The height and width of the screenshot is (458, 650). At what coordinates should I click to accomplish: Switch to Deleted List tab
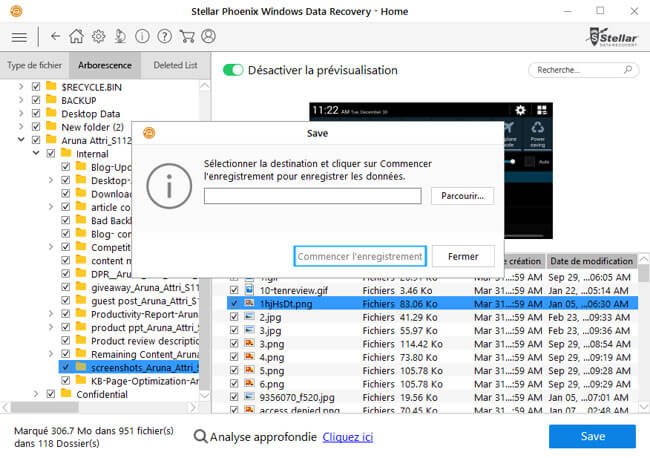click(174, 66)
